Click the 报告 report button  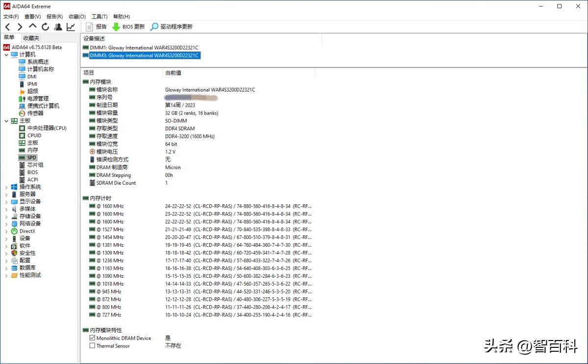point(96,27)
